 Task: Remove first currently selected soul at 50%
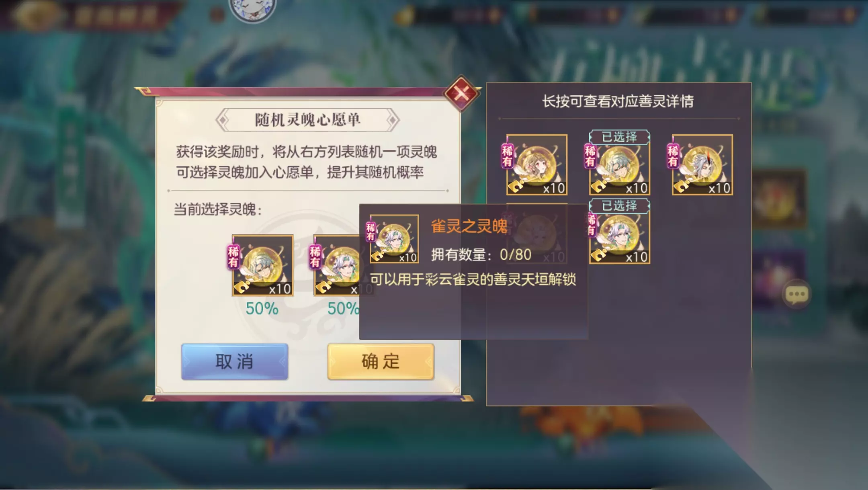(x=262, y=265)
